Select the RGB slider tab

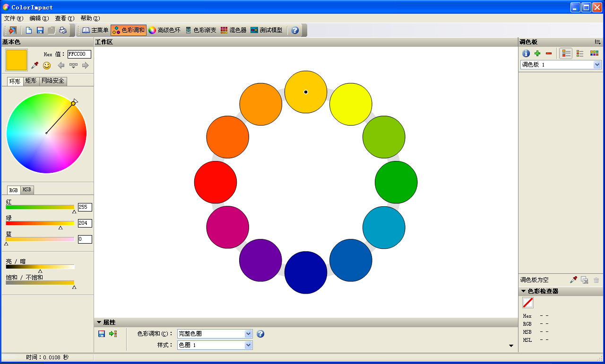(14, 190)
